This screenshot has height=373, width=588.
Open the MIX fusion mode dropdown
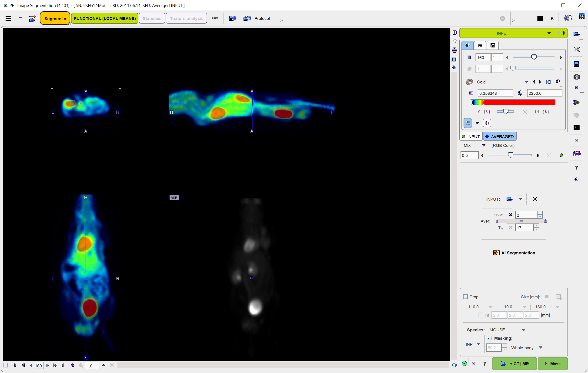pyautogui.click(x=484, y=146)
